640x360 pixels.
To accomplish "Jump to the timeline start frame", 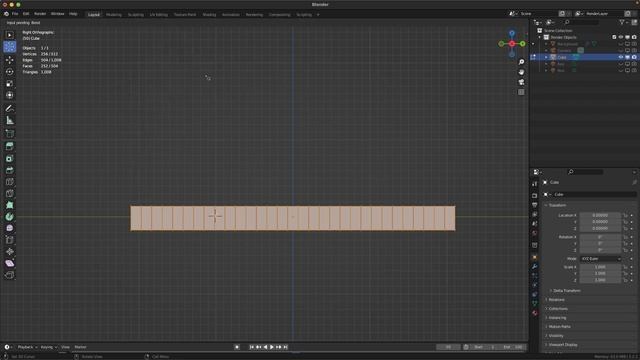I will point(251,347).
